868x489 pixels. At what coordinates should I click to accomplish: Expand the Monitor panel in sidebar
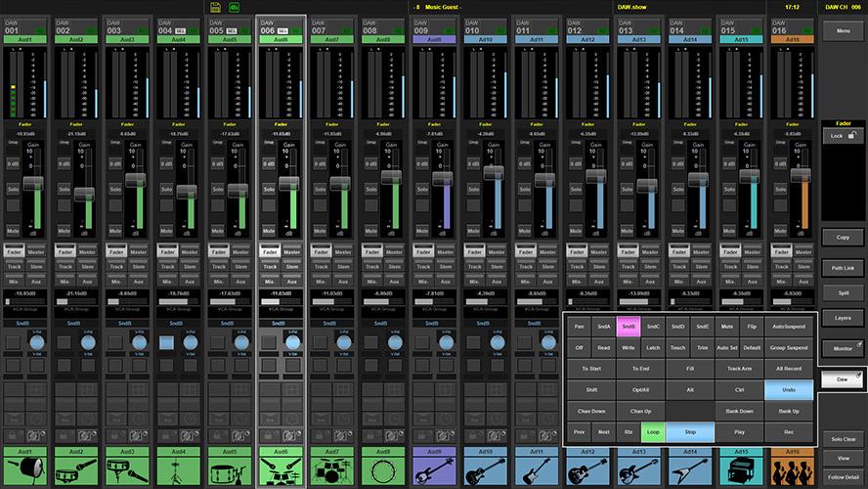coord(842,348)
